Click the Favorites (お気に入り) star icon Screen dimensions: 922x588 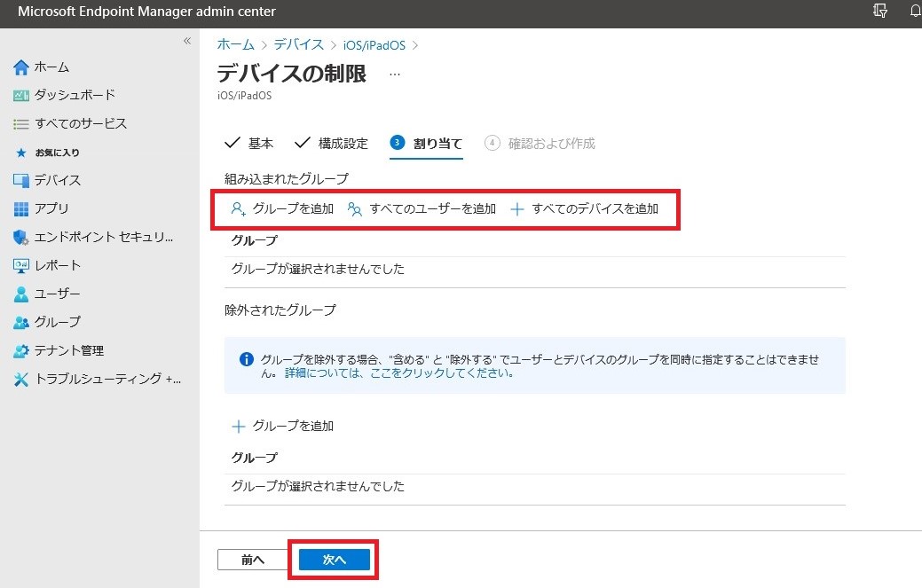tap(21, 153)
